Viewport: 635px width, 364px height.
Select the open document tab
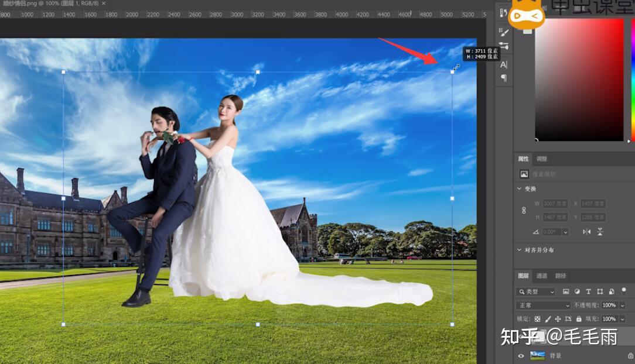(50, 4)
